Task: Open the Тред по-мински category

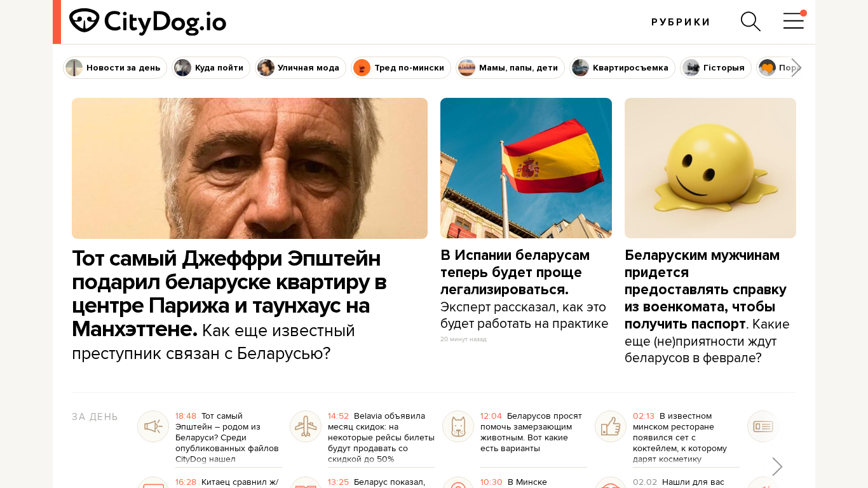Action: coord(401,67)
